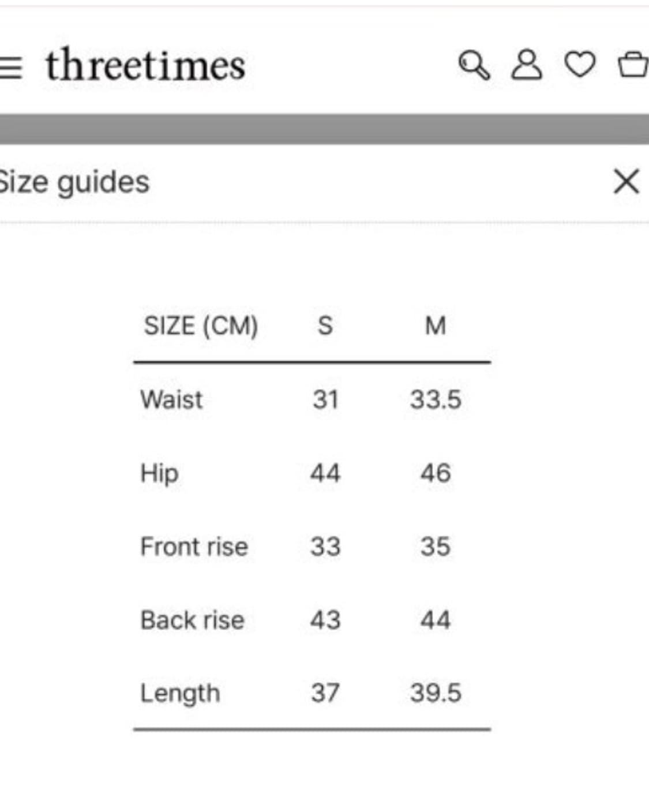Click the 31 waist value for S
Screen dimensions: 649x812
click(x=325, y=399)
